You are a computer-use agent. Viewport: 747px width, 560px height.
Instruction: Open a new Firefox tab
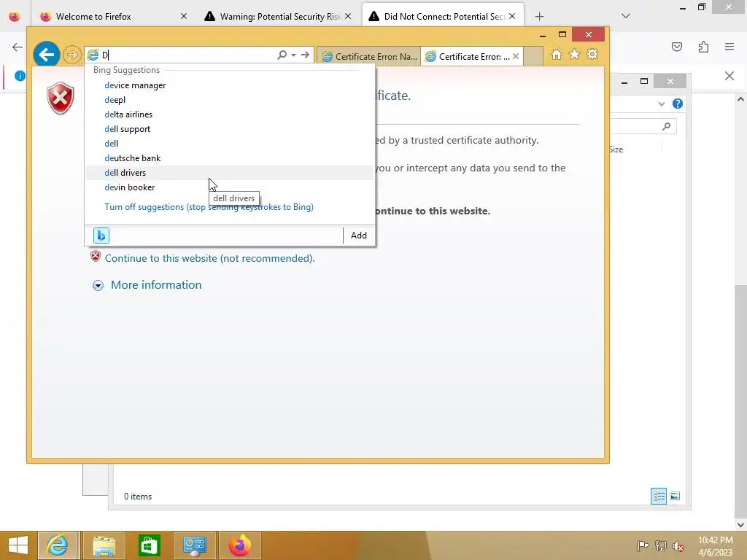point(539,17)
